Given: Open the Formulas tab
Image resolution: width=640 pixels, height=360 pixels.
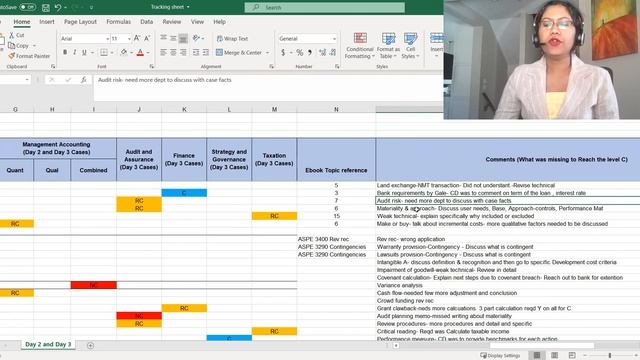Looking at the screenshot, I should tap(118, 22).
